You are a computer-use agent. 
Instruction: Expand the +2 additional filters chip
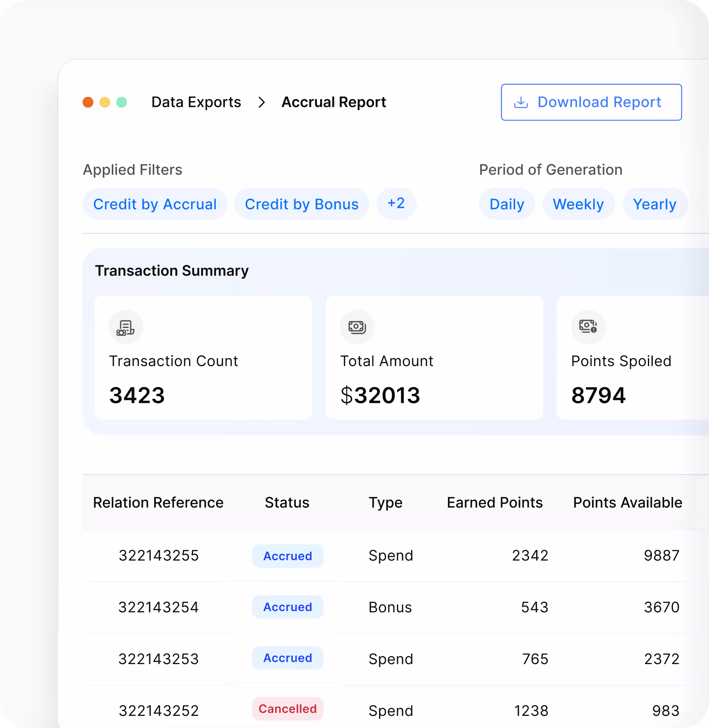tap(396, 203)
